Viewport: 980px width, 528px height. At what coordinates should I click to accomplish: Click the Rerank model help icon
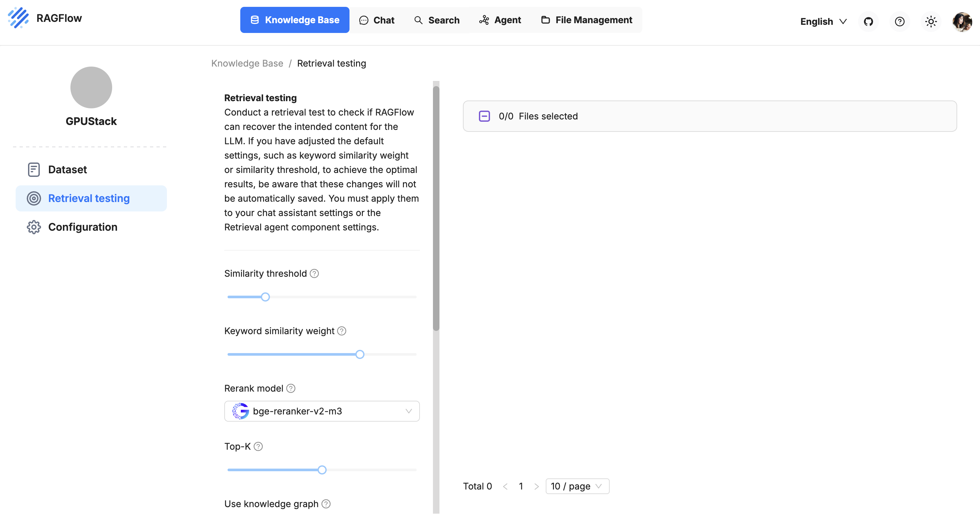pyautogui.click(x=291, y=388)
